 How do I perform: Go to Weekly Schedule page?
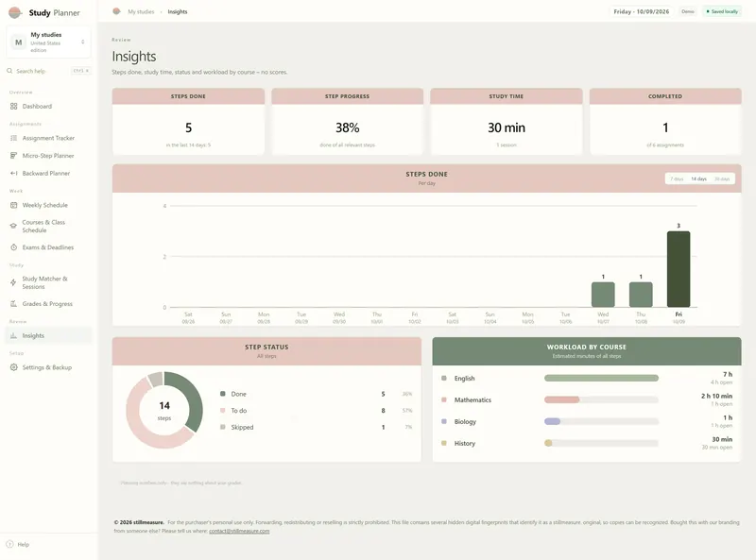tap(48, 205)
